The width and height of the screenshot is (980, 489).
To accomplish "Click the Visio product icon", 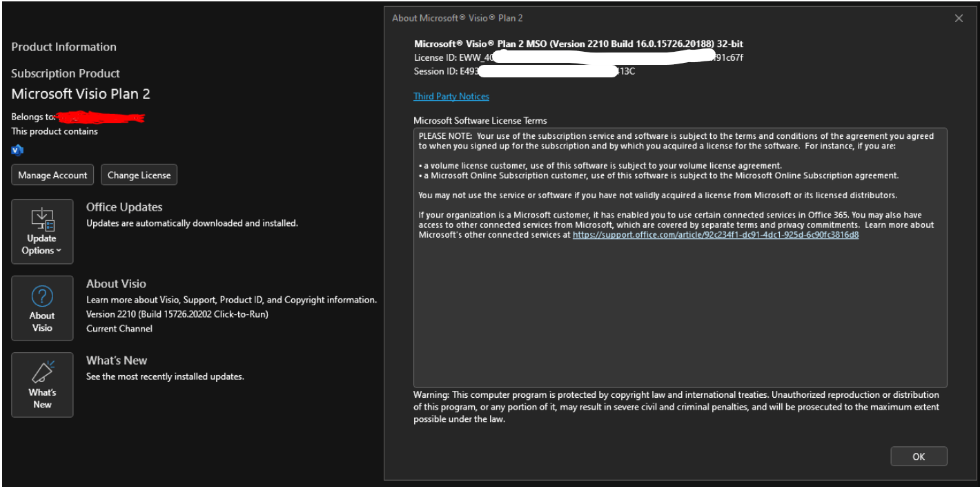I will [x=18, y=150].
